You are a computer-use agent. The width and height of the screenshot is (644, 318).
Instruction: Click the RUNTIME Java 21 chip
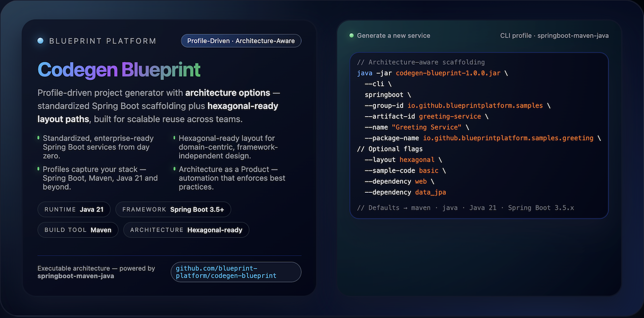pos(73,209)
